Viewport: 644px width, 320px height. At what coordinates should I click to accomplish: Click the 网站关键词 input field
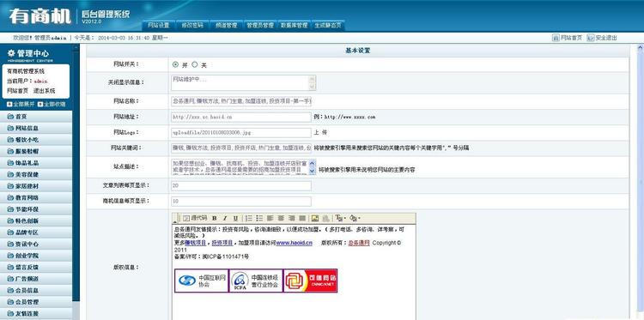[241, 148]
